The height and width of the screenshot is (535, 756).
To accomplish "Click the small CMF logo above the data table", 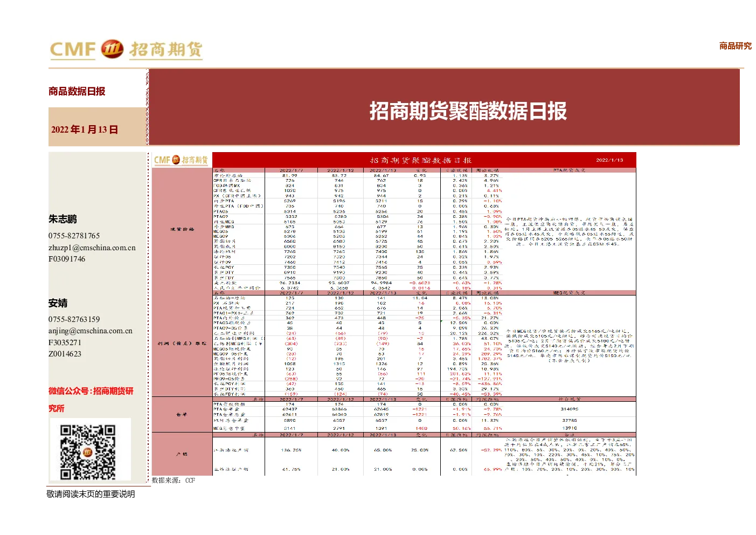I will 181,160.
